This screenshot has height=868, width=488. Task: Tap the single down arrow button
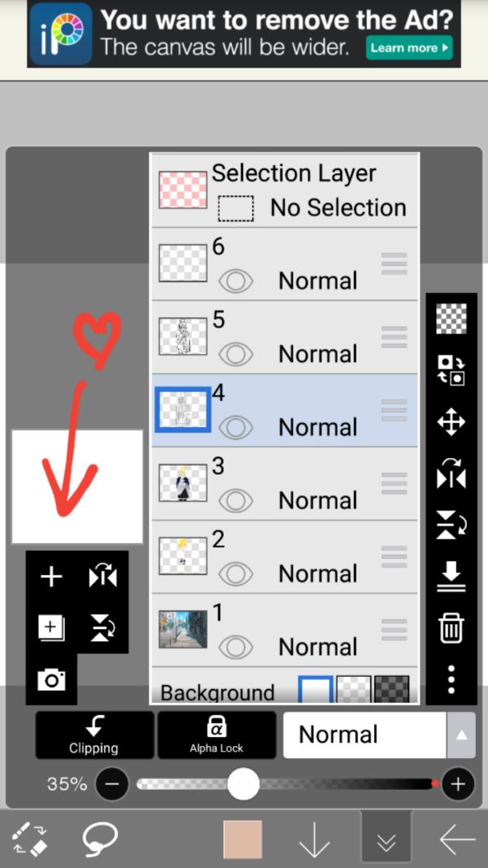tap(314, 839)
